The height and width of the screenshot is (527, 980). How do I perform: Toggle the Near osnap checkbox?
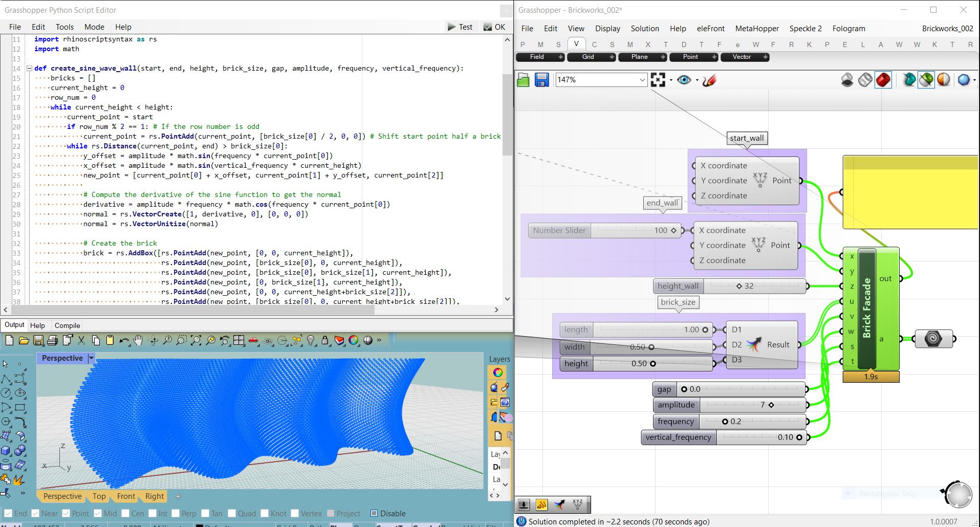pos(35,513)
